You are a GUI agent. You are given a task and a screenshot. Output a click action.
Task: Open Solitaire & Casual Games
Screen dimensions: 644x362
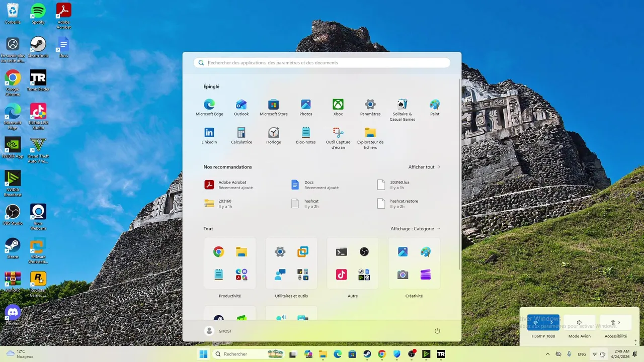[403, 110]
